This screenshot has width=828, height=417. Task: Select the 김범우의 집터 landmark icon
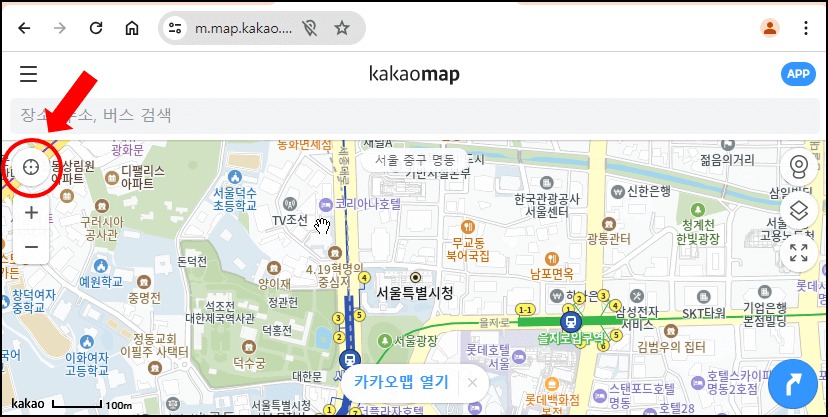click(x=671, y=331)
